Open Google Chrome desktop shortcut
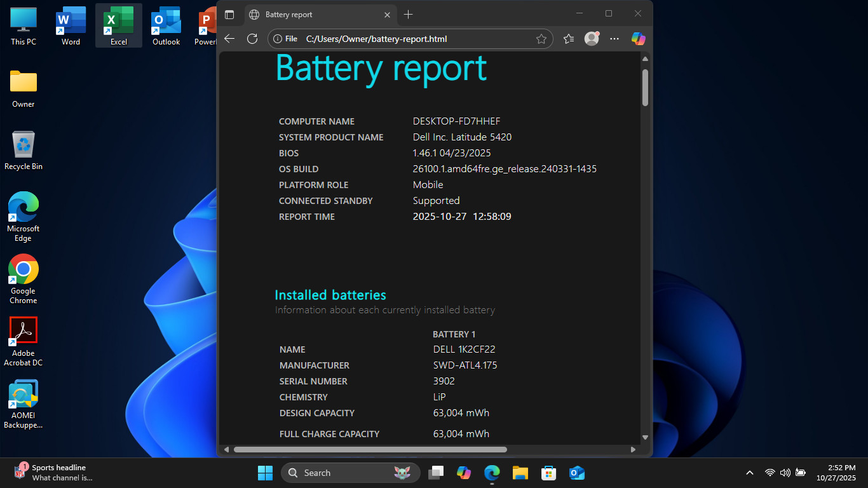Screen dimensions: 868x488 coord(24,279)
